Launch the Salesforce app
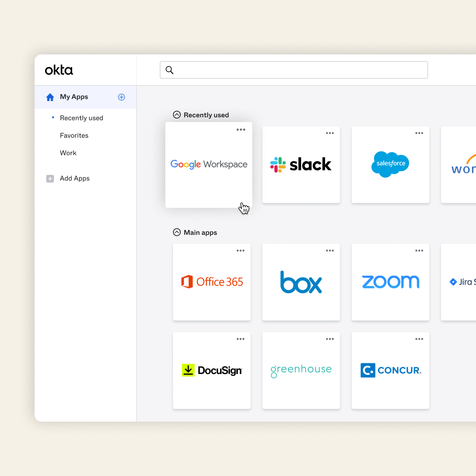Image resolution: width=476 pixels, height=476 pixels. (x=390, y=164)
